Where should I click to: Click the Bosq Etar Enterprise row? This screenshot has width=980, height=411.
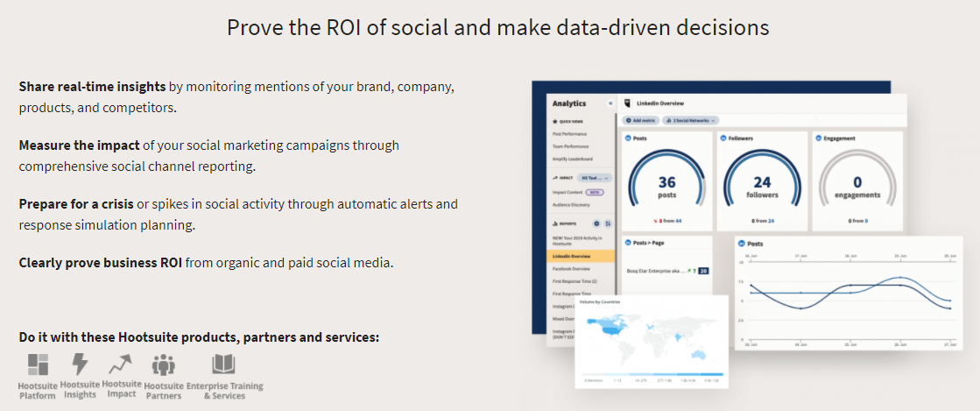coord(666,271)
